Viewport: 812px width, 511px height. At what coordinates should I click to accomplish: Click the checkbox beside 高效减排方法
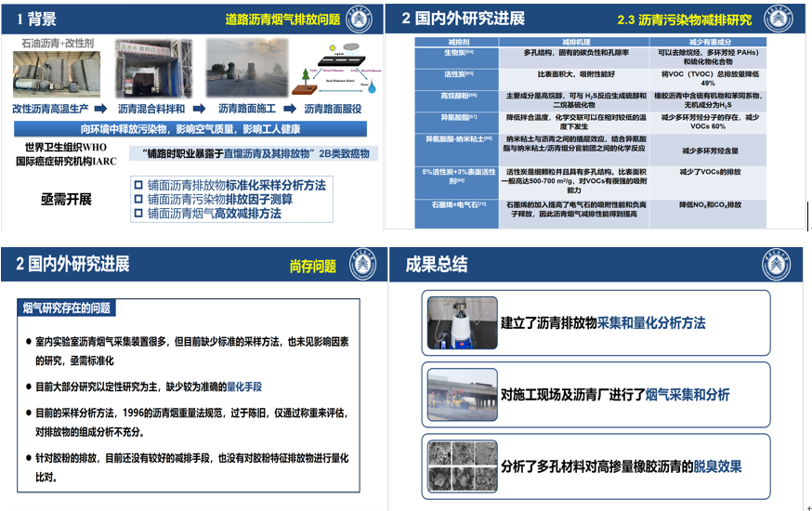(x=138, y=213)
